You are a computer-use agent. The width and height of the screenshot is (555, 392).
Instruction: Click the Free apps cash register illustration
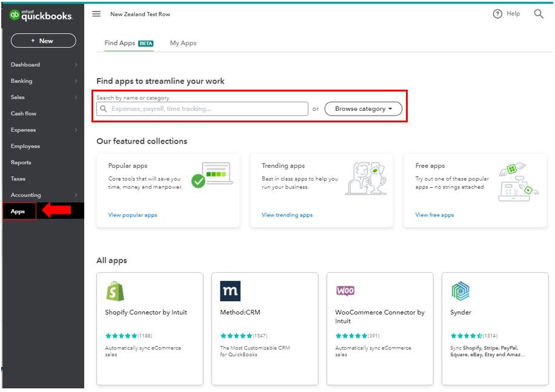pos(519,182)
